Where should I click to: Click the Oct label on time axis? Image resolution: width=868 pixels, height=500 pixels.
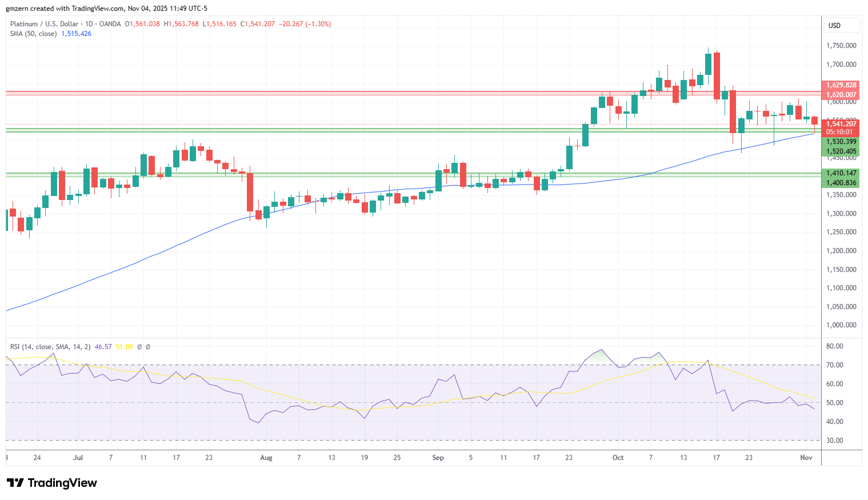pyautogui.click(x=618, y=458)
